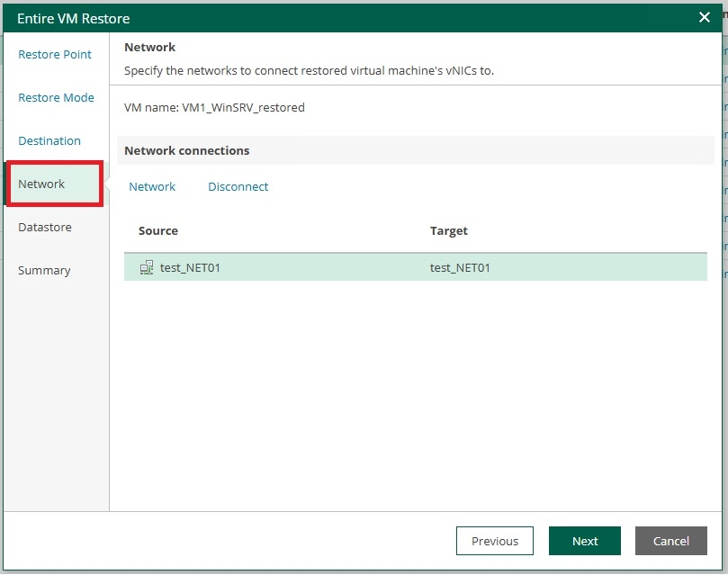Image resolution: width=728 pixels, height=575 pixels.
Task: Select the Network step in sidebar
Action: 55,184
